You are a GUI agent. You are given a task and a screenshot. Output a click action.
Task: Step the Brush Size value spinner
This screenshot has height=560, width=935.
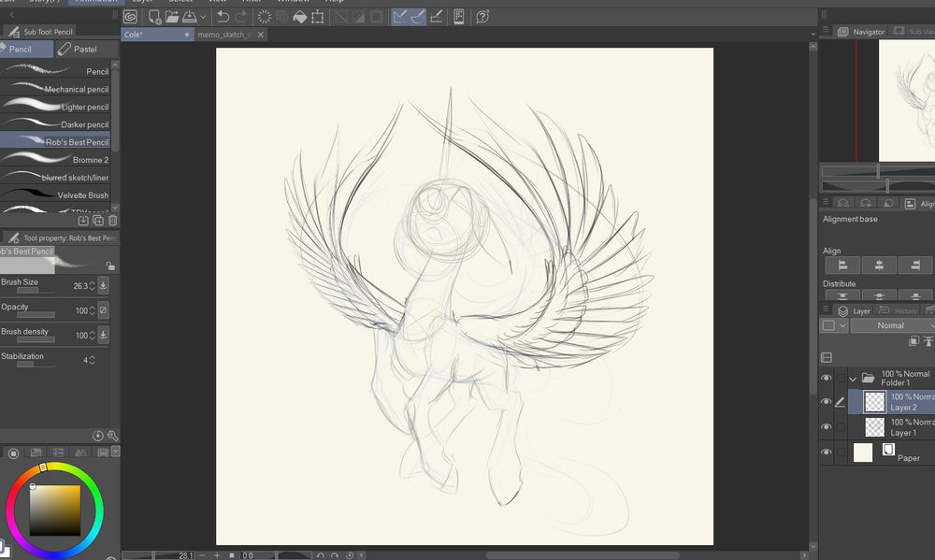click(x=92, y=286)
